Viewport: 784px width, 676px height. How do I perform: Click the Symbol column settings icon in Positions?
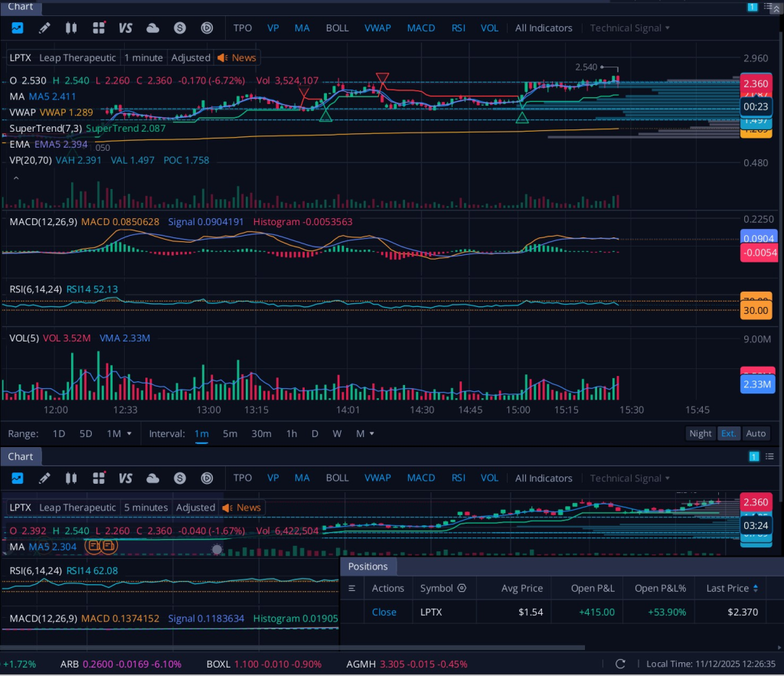tap(462, 588)
